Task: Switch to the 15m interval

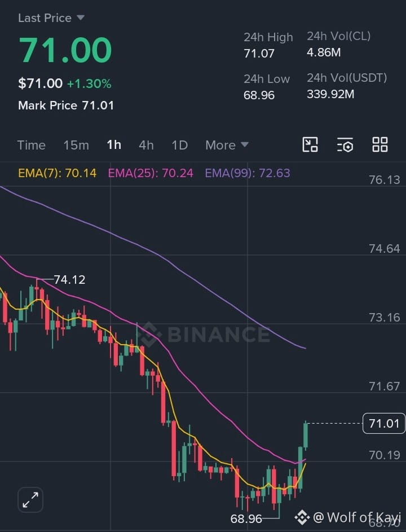Action: click(76, 145)
